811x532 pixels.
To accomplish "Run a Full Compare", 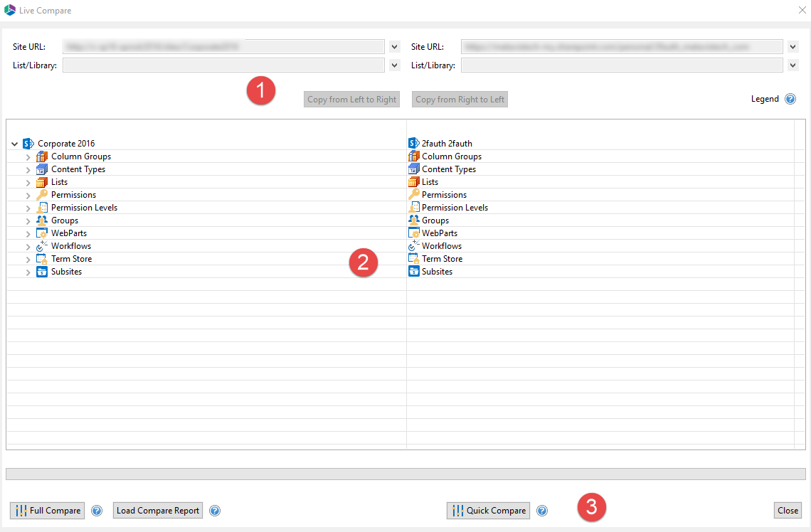I will click(x=47, y=510).
